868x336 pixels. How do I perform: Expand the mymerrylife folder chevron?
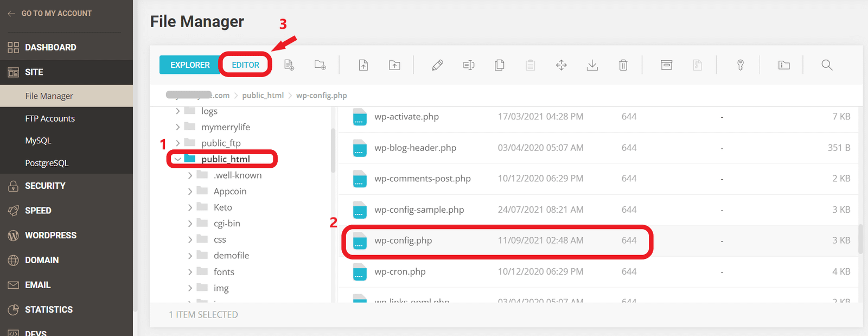tap(177, 127)
